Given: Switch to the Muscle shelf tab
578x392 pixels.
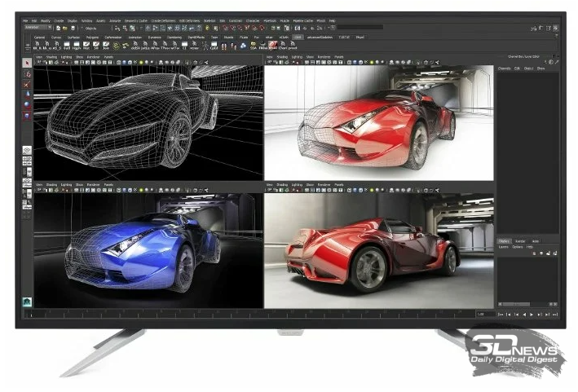Looking at the screenshot, I should (228, 37).
